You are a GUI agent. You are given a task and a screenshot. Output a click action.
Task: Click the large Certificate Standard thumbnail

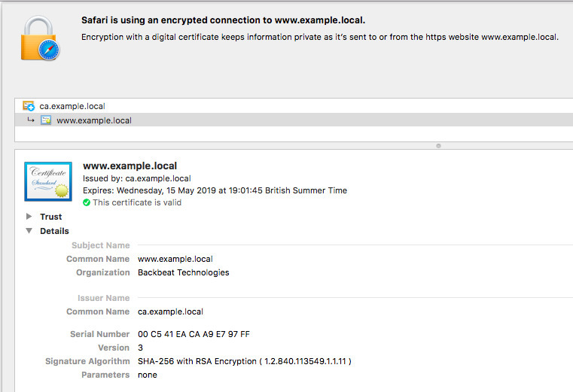click(48, 181)
